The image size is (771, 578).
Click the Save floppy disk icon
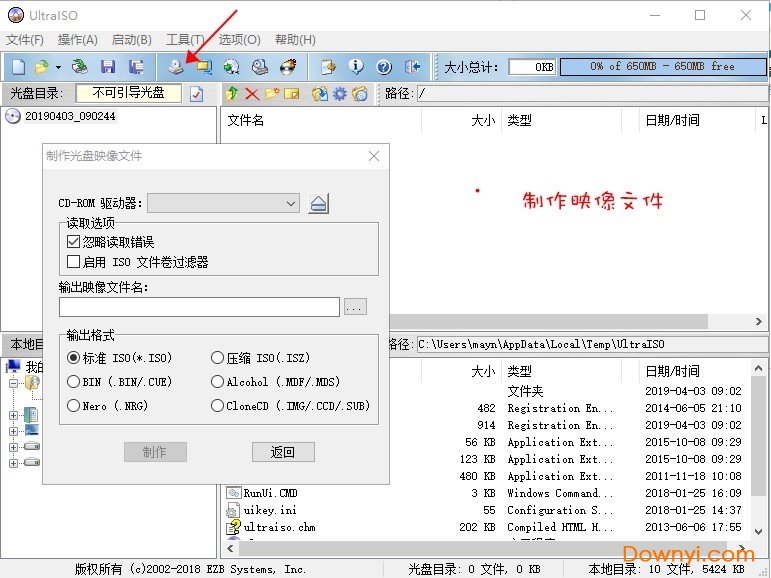[107, 67]
